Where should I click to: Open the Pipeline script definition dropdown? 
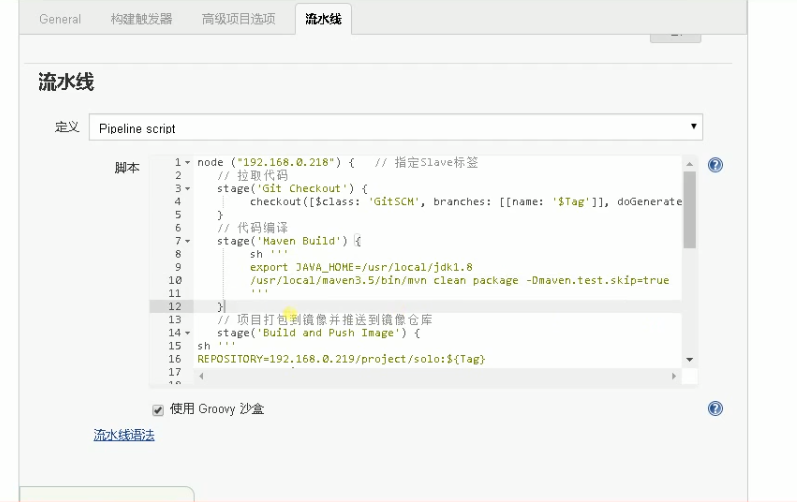pyautogui.click(x=395, y=128)
